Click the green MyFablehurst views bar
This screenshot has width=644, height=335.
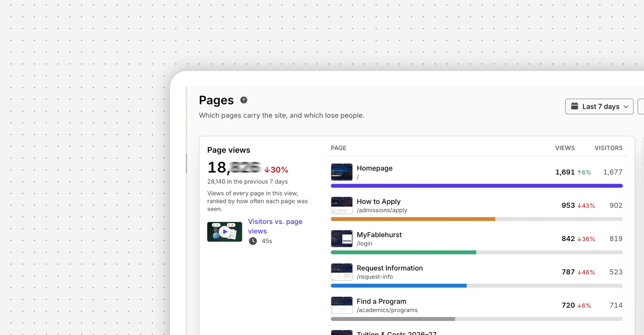pyautogui.click(x=403, y=253)
